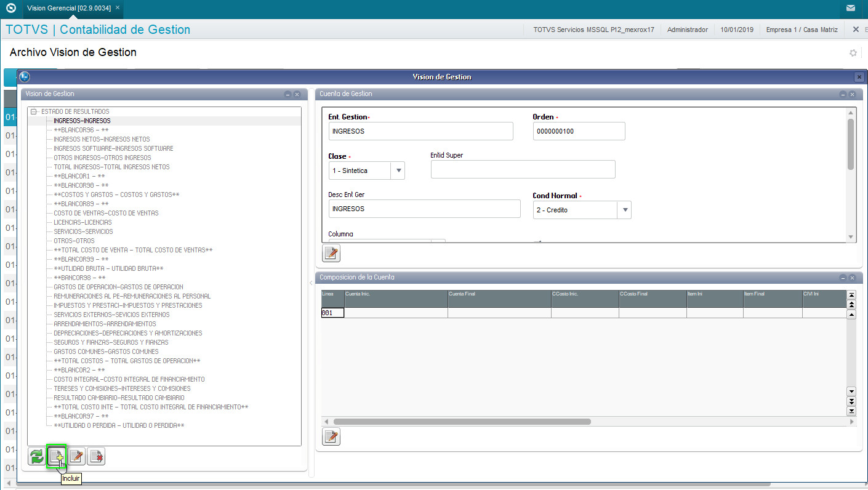Jump to first row in grid scroll controls
Image resolution: width=868 pixels, height=490 pixels.
coord(852,295)
